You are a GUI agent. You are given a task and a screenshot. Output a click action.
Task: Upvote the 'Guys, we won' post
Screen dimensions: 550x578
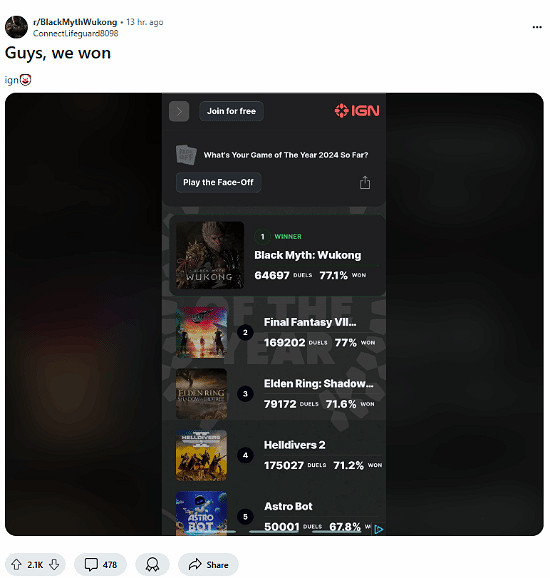point(16,564)
